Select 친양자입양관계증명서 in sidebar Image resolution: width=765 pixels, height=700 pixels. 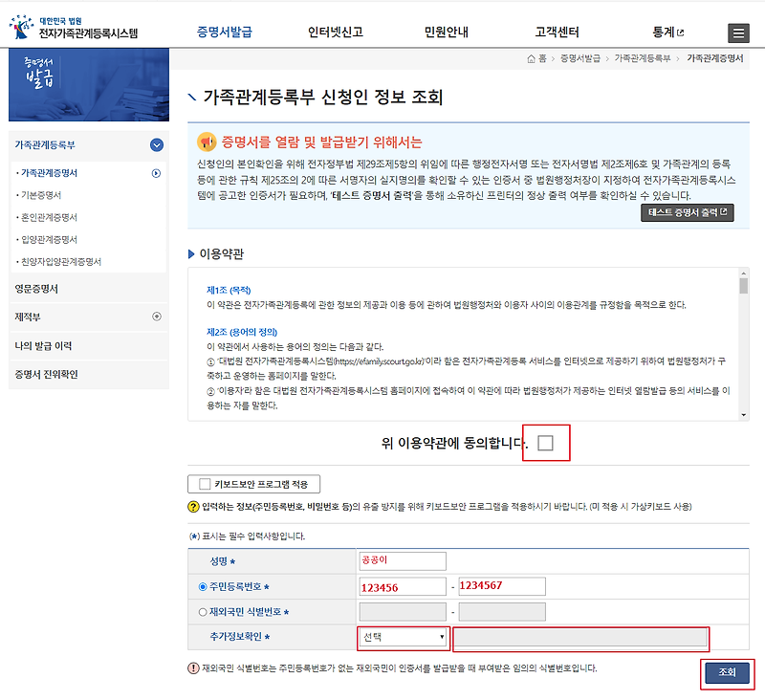pyautogui.click(x=61, y=262)
